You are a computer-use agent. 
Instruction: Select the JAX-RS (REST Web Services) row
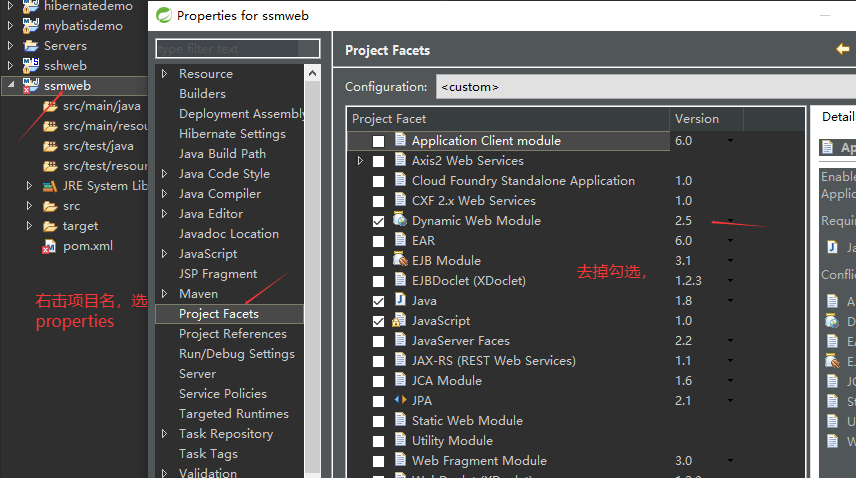[494, 361]
